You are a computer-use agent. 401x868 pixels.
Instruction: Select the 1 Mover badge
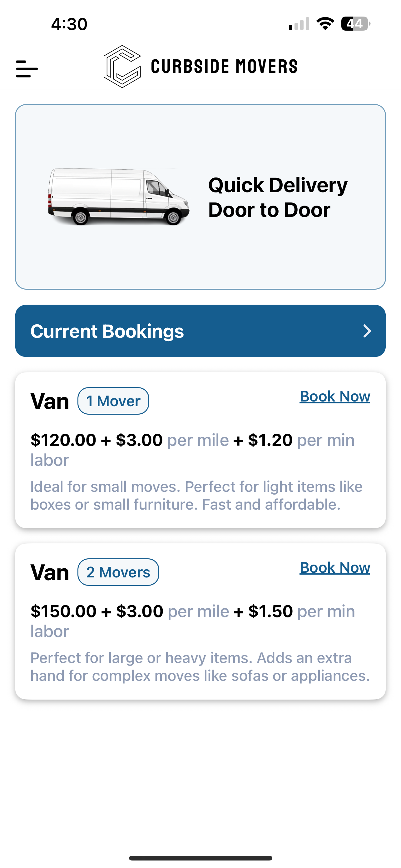[113, 401]
